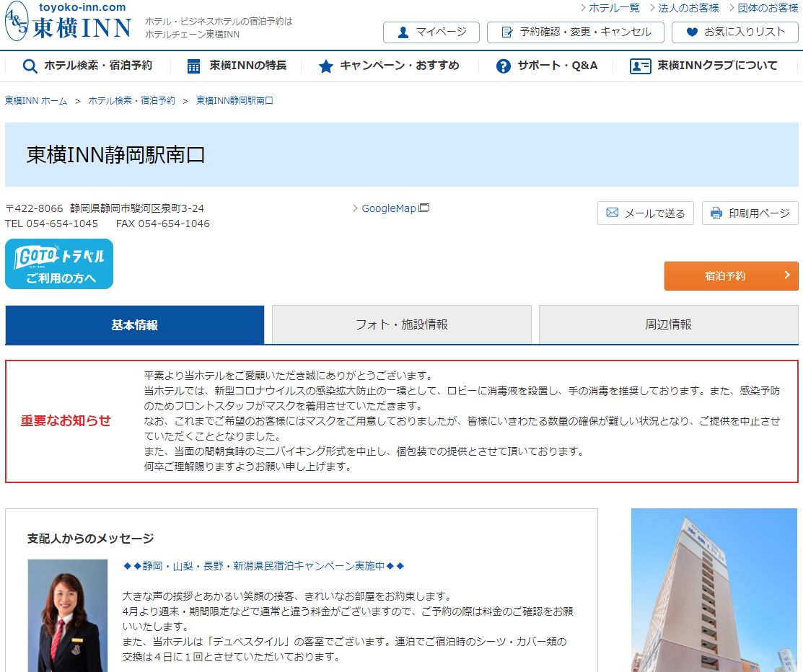Click orange 宿泊予約 button

731,276
